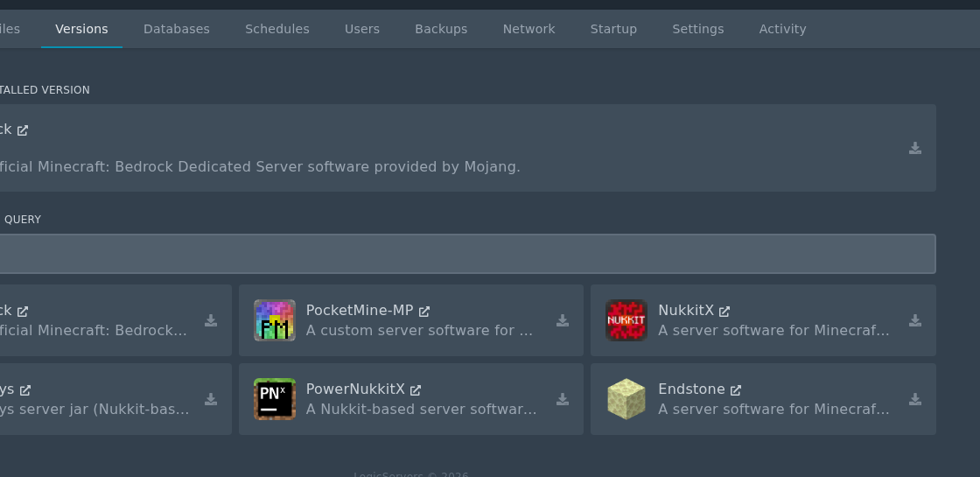Click download icon on Nukkit-based server jar card
980x477 pixels.
click(211, 399)
